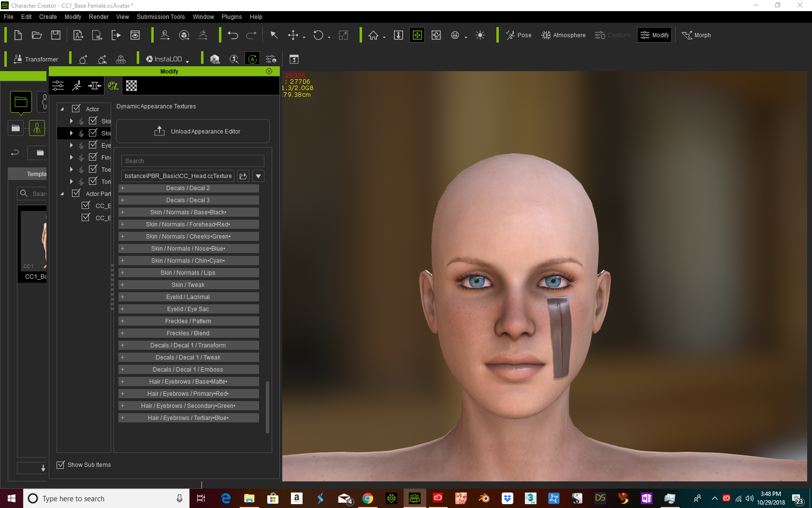
Task: Toggle the first CC_B checkbox under Actor Parts
Action: coord(86,205)
